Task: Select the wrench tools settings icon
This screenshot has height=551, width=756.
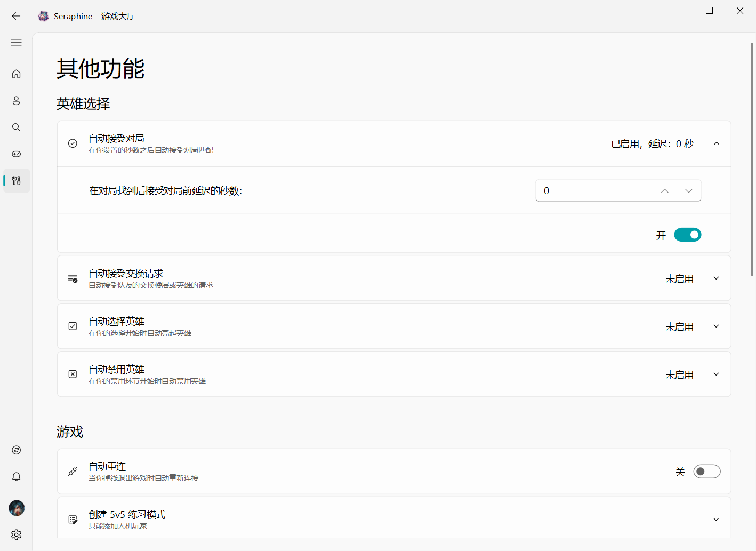Action: pyautogui.click(x=16, y=180)
